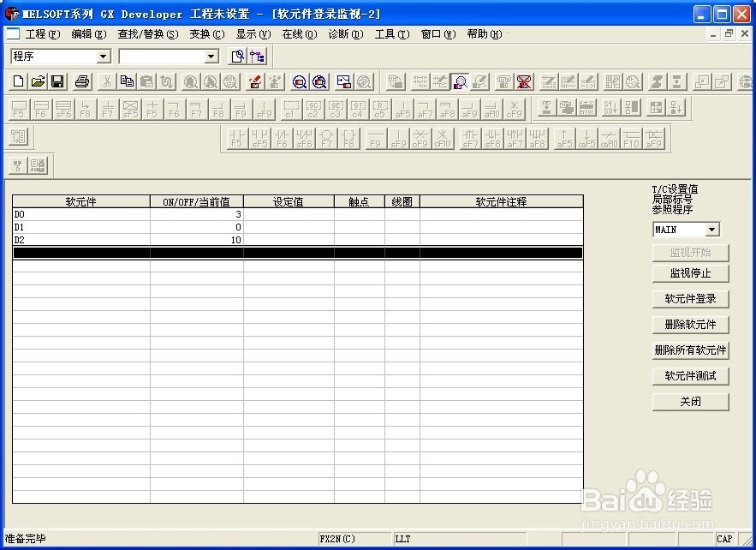
Task: Click the ON/OFF/当前值 column header
Action: pos(197,201)
